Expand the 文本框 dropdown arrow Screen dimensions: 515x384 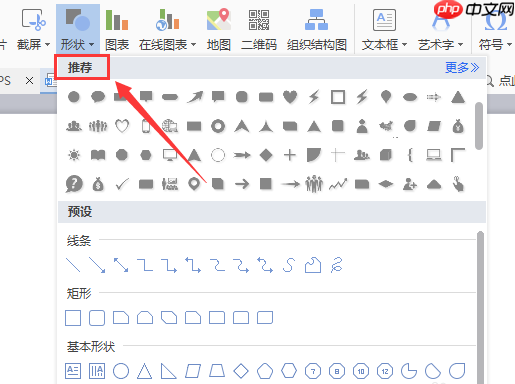click(404, 44)
